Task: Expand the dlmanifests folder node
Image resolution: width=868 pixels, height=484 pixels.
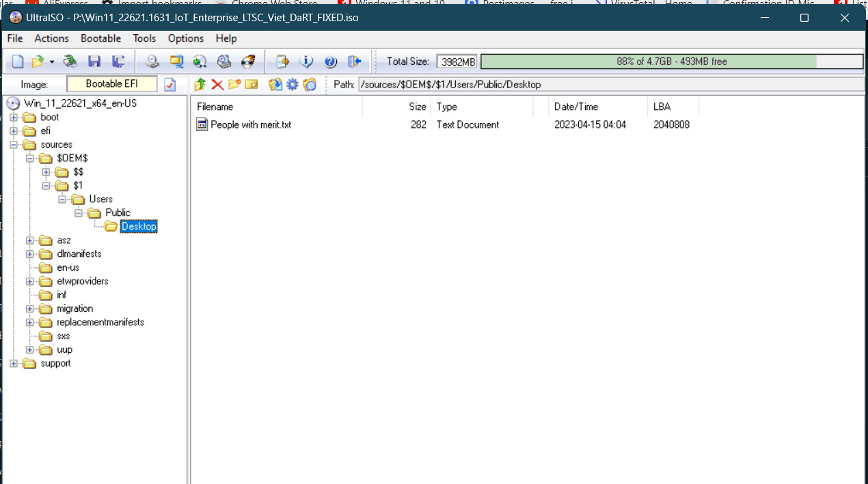Action: click(x=29, y=254)
